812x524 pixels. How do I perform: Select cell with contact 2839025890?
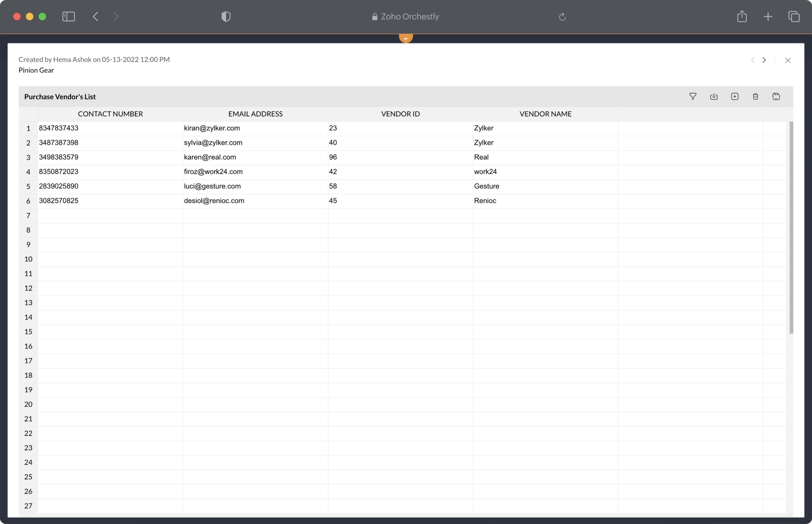pos(111,186)
